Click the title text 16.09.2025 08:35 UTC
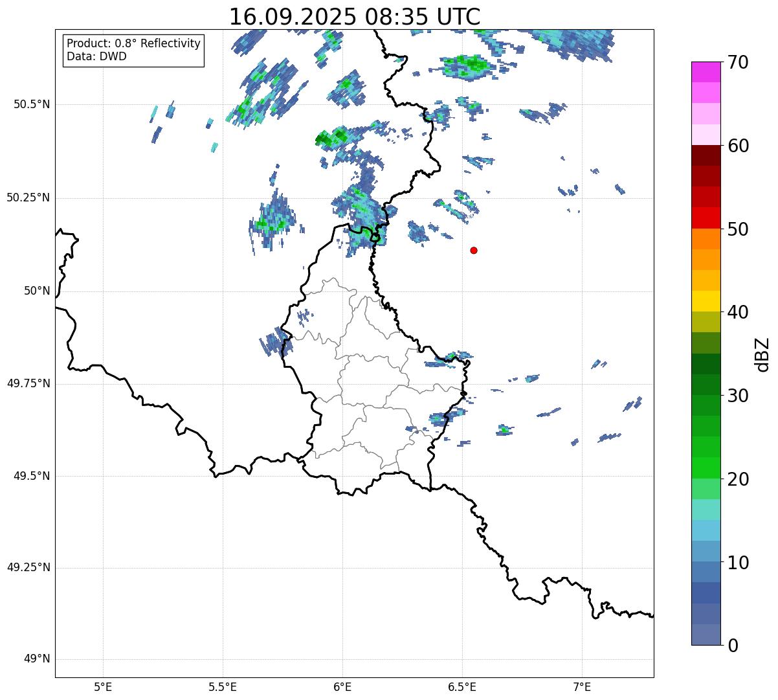Image resolution: width=778 pixels, height=700 pixels. [355, 17]
